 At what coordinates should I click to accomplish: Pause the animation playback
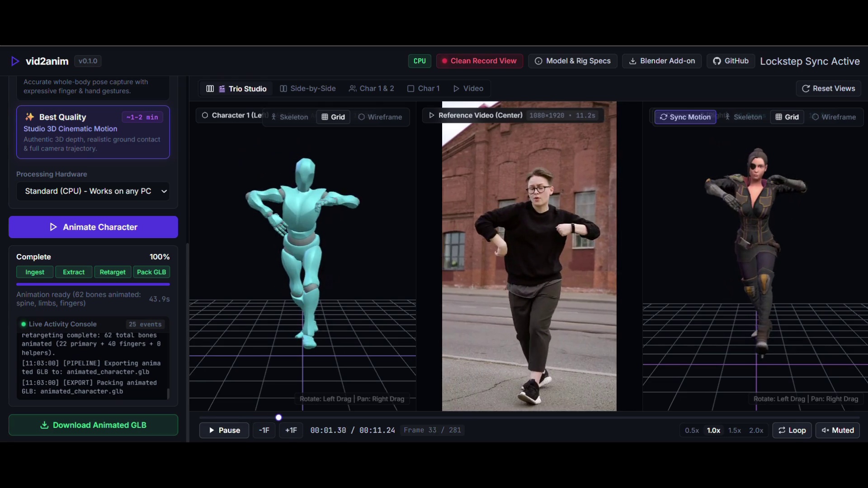tap(224, 430)
